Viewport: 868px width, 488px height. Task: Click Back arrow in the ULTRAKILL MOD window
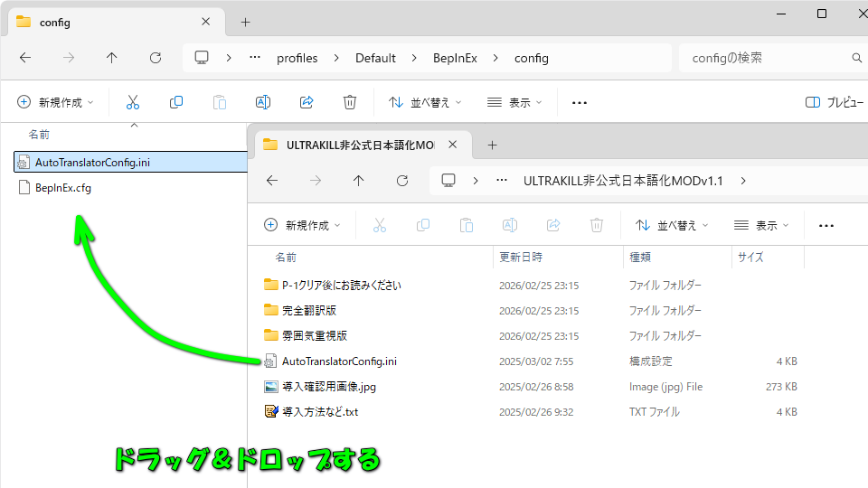272,181
